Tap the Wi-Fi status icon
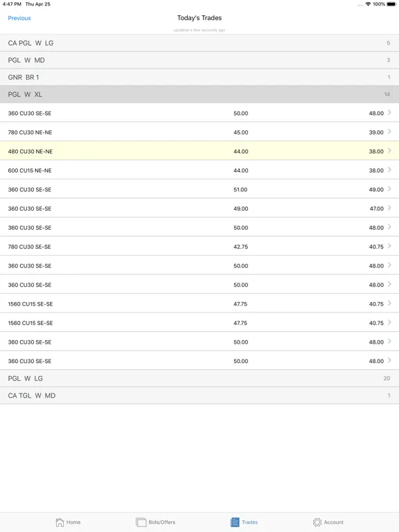This screenshot has width=399, height=532. (x=368, y=4)
